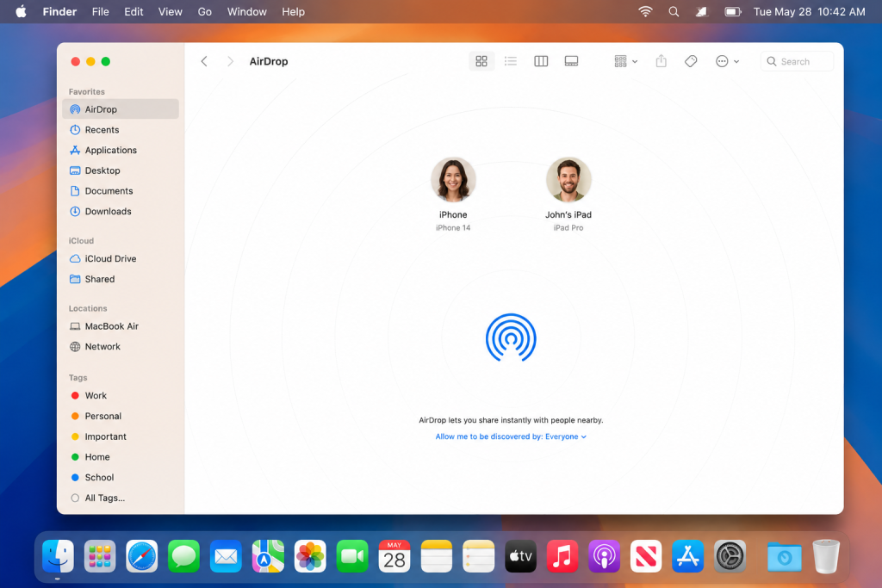Switch Finder to icon view

pos(481,61)
